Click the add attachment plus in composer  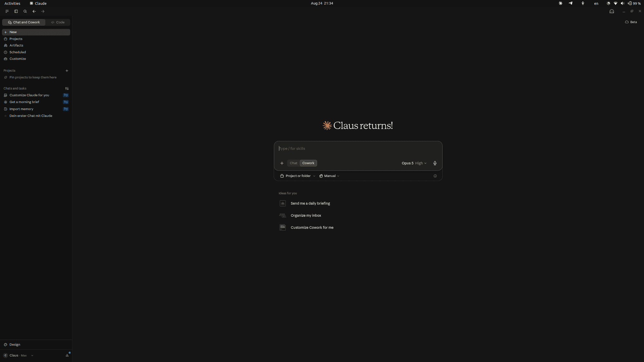282,163
